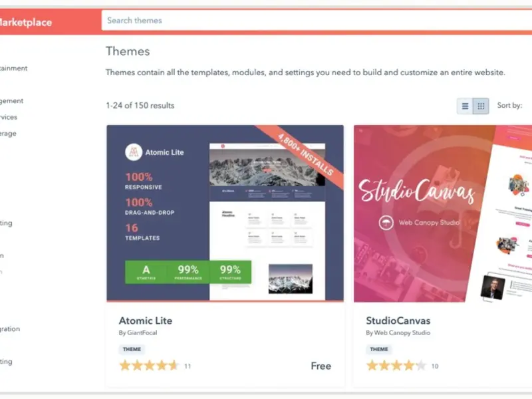Click the THEME tag under Atomic Lite
532x399 pixels.
132,349
